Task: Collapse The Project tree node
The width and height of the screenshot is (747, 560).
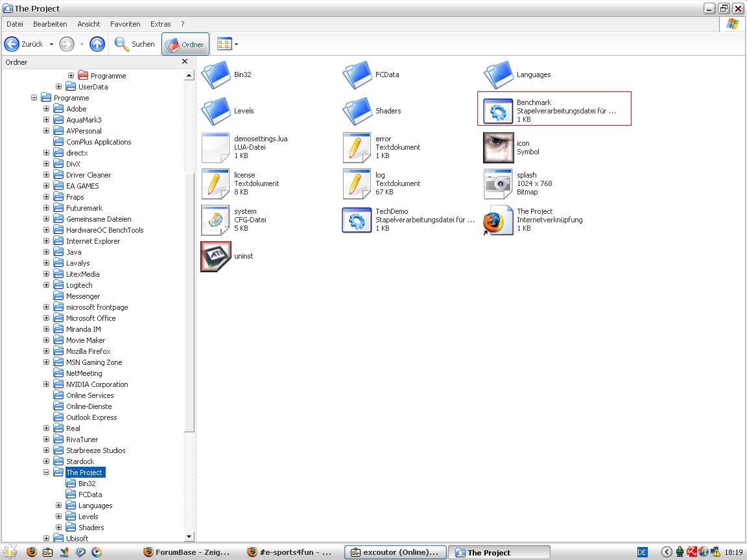Action: 46,472
